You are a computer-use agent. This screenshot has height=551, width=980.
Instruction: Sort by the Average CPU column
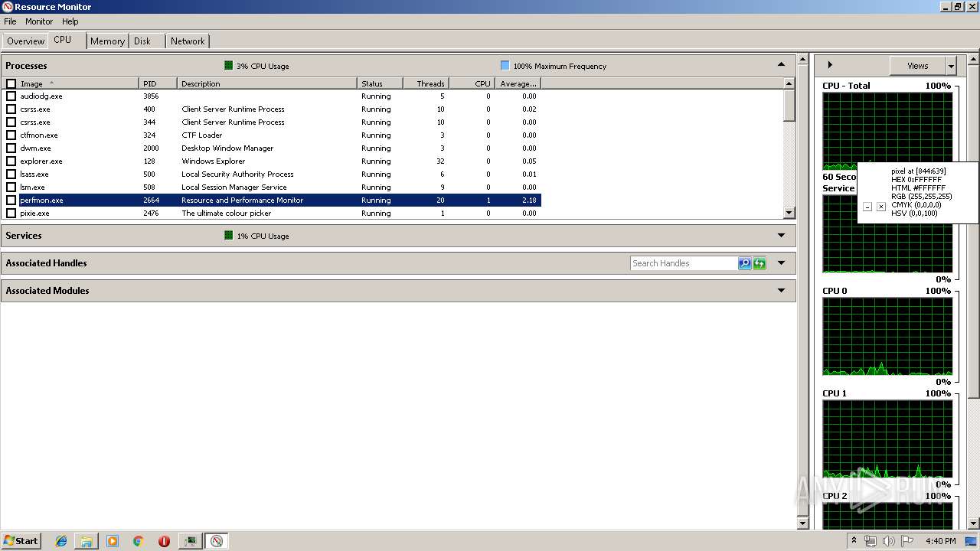coord(518,83)
